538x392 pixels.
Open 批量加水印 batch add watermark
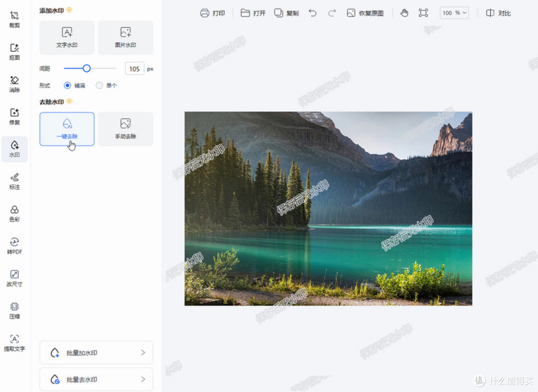(x=97, y=353)
